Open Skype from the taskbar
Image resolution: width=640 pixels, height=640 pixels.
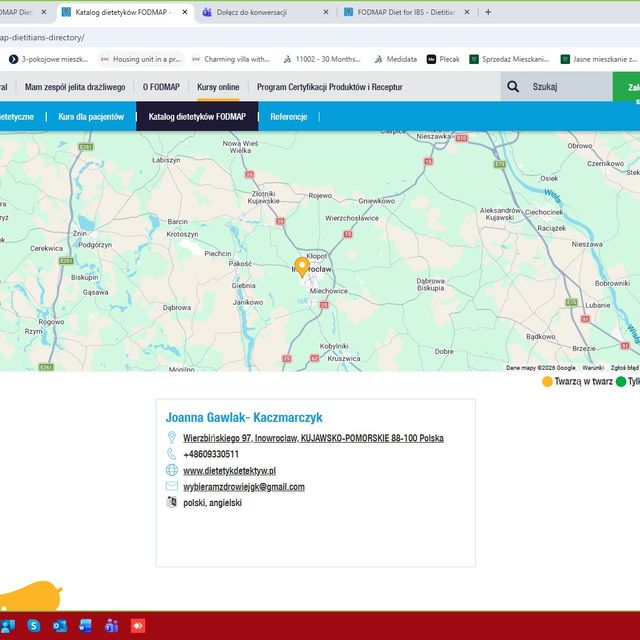click(34, 626)
